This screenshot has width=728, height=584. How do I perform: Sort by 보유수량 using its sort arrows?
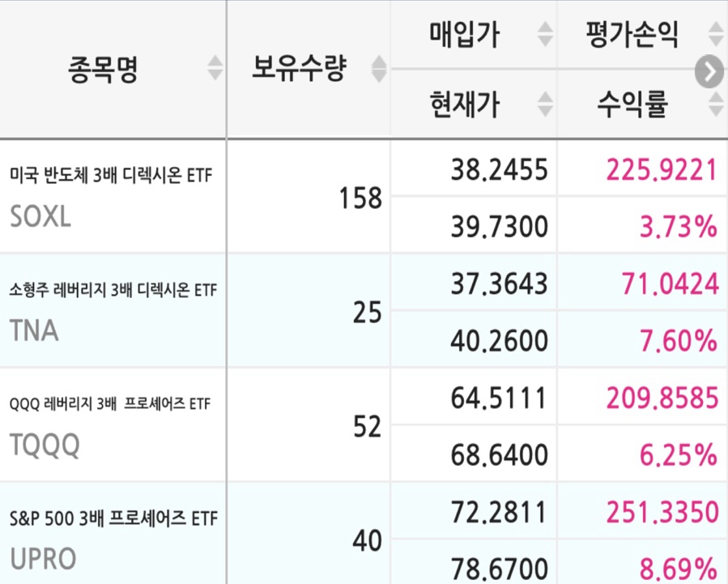(x=379, y=69)
